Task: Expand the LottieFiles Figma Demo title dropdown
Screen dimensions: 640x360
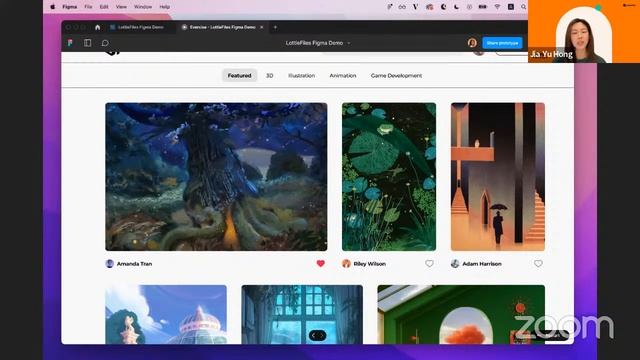Action: tap(349, 43)
